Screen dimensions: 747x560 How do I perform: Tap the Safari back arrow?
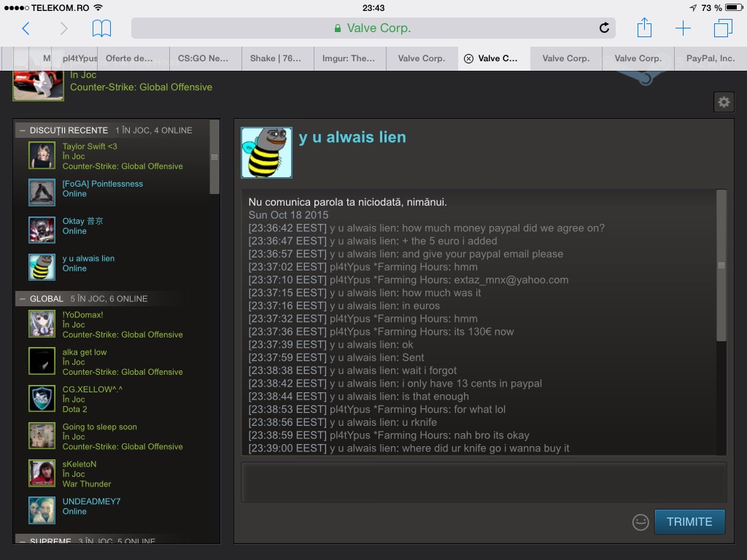click(x=26, y=28)
